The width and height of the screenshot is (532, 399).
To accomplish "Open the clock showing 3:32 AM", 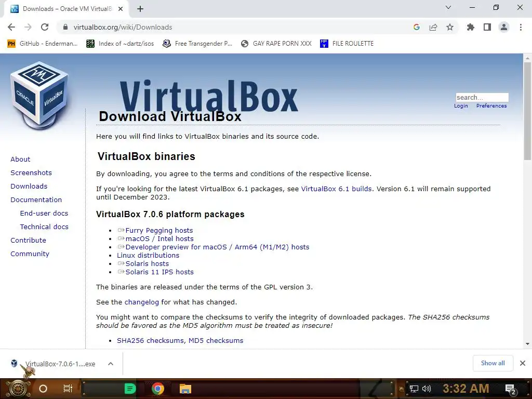I will [x=466, y=389].
